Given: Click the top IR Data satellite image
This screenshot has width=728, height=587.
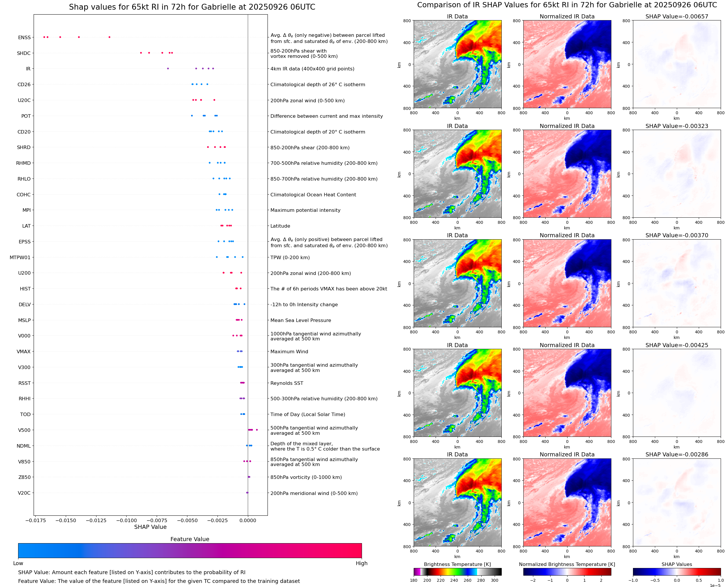Looking at the screenshot, I should pyautogui.click(x=457, y=64).
